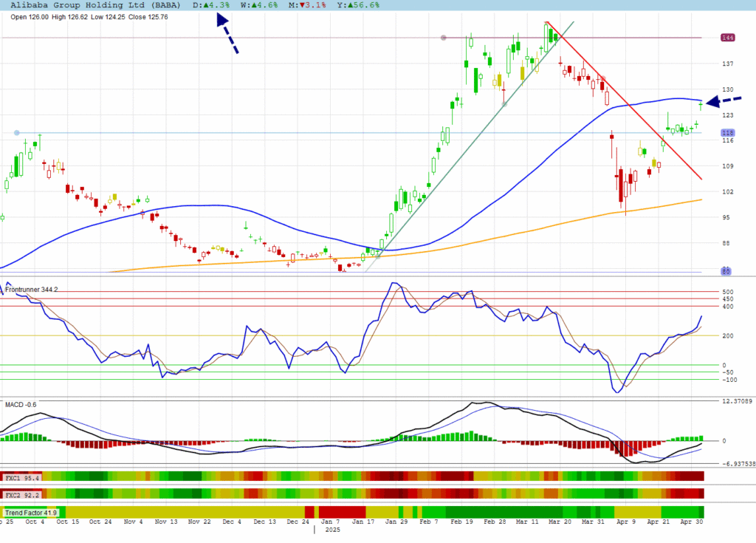Click the -50 level on Frontrunner axis

click(727, 372)
